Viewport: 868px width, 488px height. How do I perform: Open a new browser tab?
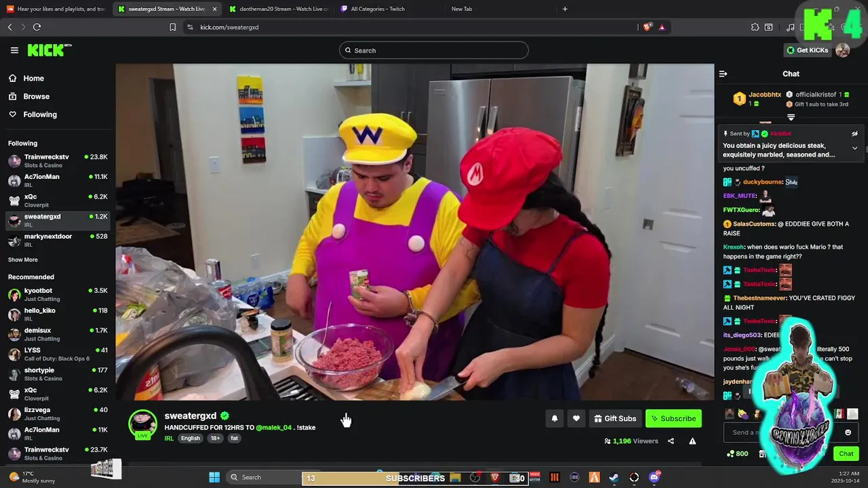click(565, 9)
